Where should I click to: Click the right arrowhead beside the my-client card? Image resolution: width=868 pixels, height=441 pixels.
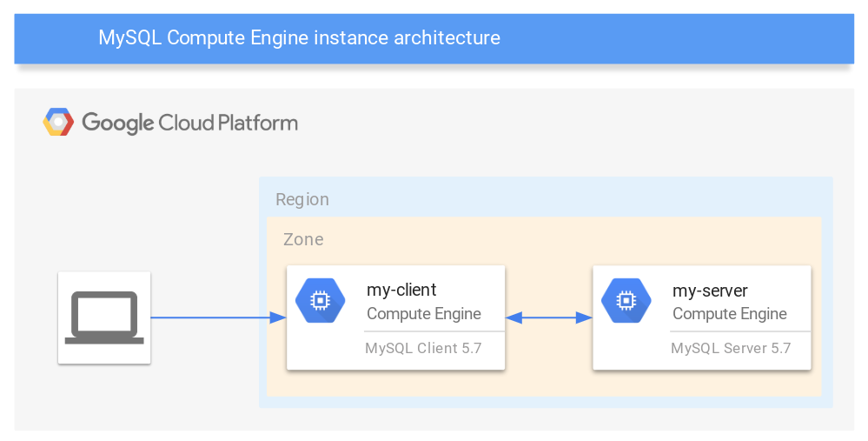(x=514, y=318)
